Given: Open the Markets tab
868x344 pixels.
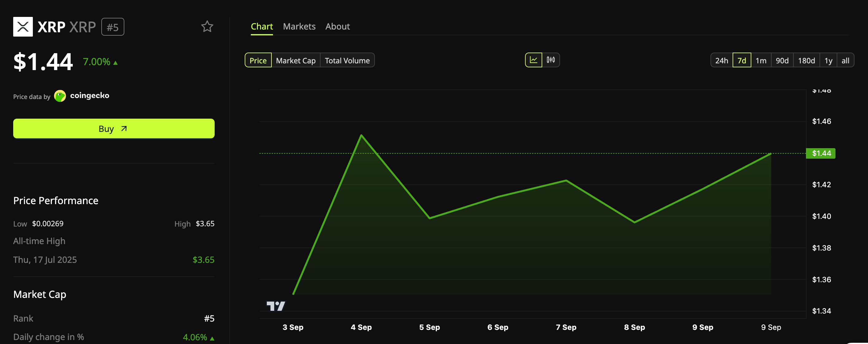Looking at the screenshot, I should [299, 26].
